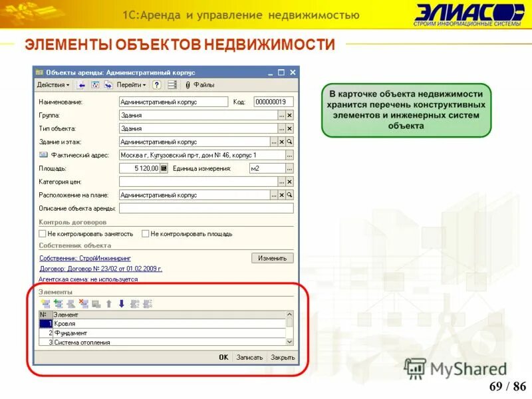Screen dimensions: 532x399
Task: Open Здание и этаж with magnifier icon
Action: 289,142
